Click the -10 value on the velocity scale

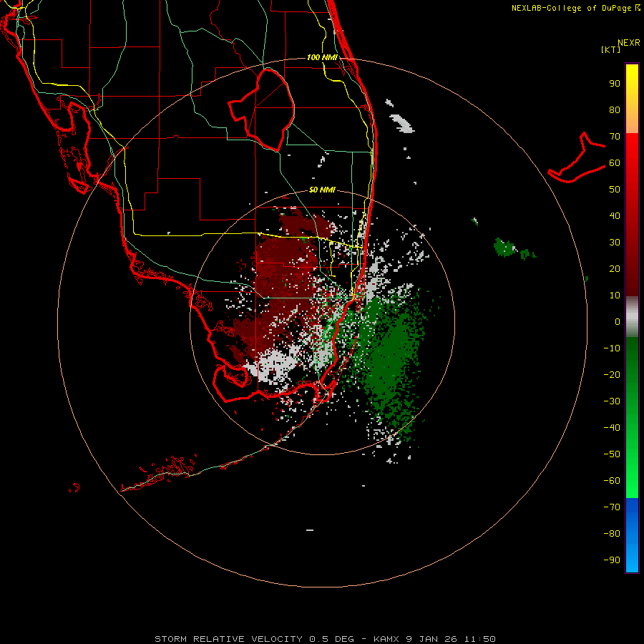click(x=612, y=348)
